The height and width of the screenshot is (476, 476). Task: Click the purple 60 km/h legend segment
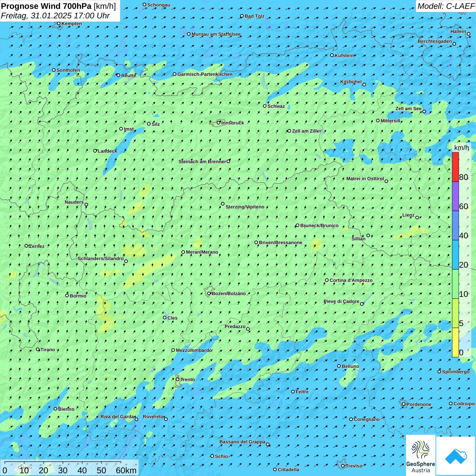pos(455,196)
